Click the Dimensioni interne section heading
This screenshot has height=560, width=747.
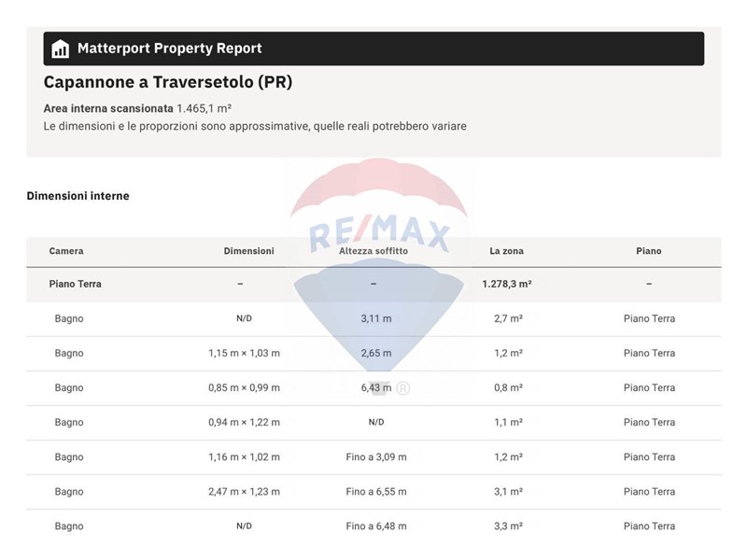(x=78, y=196)
